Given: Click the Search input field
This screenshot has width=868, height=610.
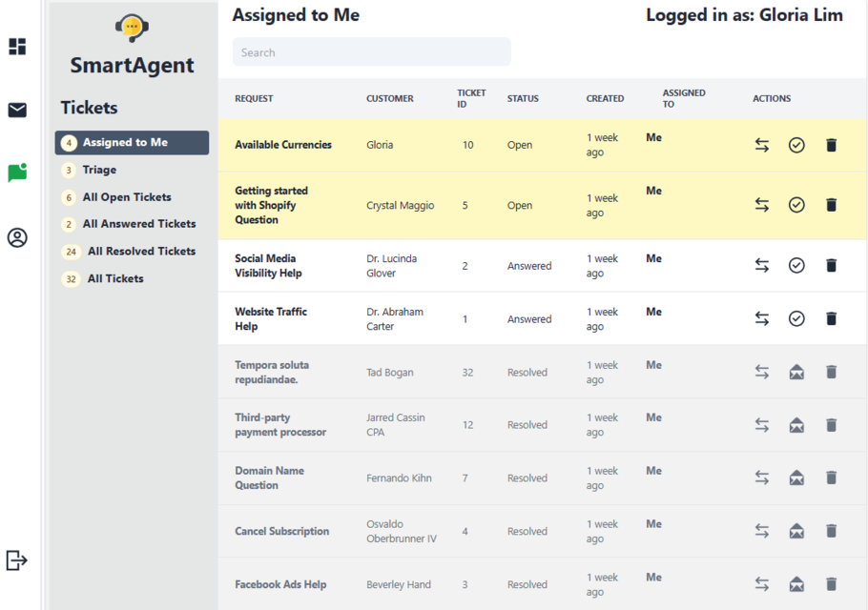Looking at the screenshot, I should (x=370, y=51).
